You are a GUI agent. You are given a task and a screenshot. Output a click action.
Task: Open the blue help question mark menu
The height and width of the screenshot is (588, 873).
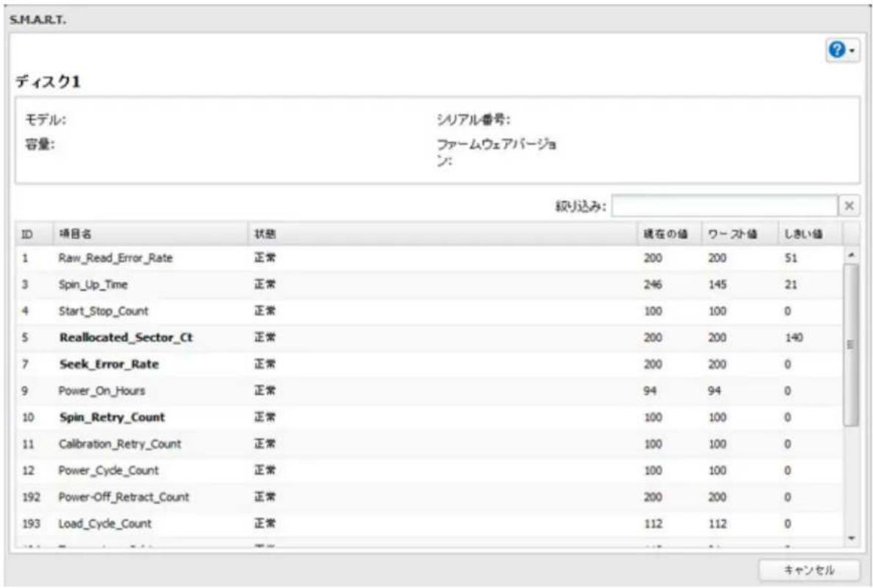coord(841,50)
